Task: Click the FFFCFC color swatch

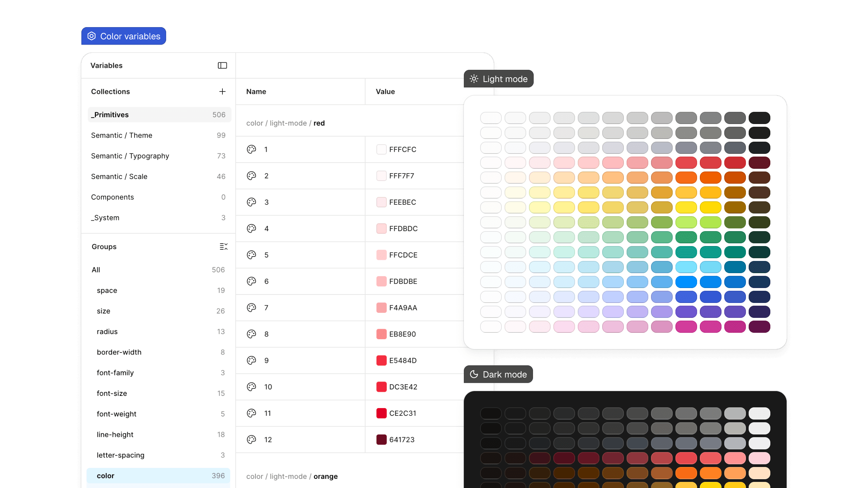Action: point(381,149)
